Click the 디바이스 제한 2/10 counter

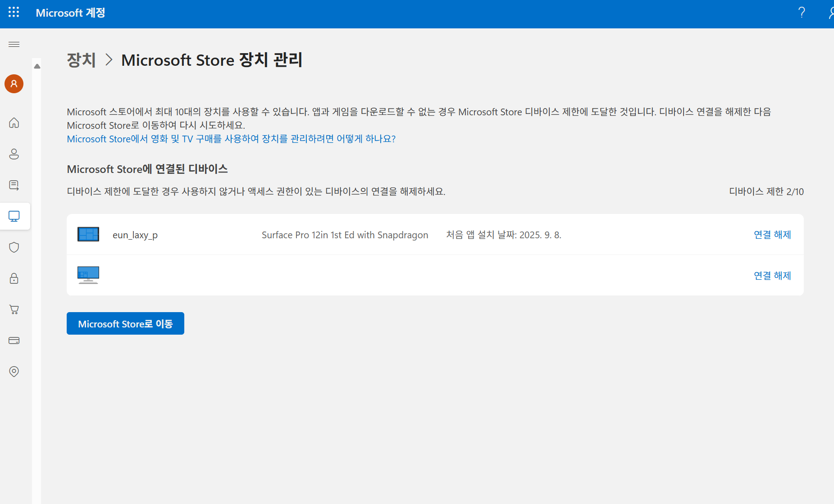[766, 191]
